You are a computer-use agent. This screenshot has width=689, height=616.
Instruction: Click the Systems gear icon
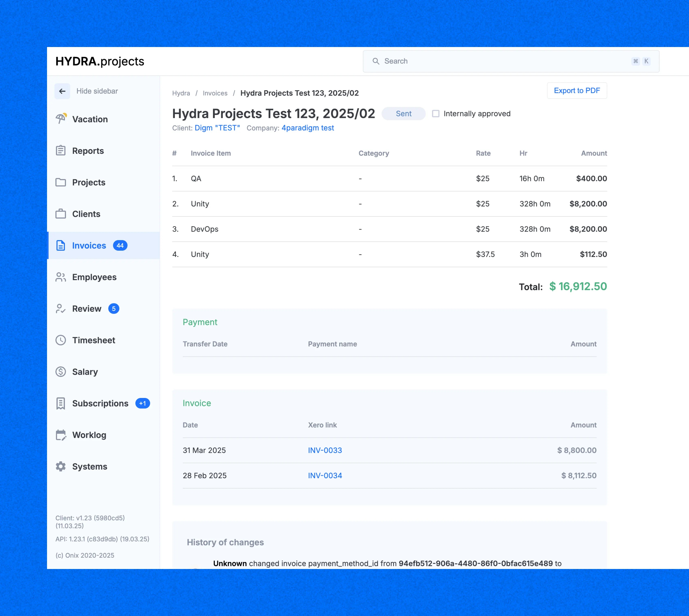point(61,466)
